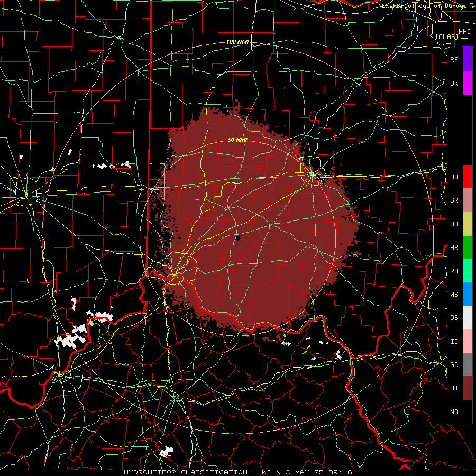The width and height of the screenshot is (476, 476).
Task: Click the HA red legend swatch
Action: [x=467, y=177]
